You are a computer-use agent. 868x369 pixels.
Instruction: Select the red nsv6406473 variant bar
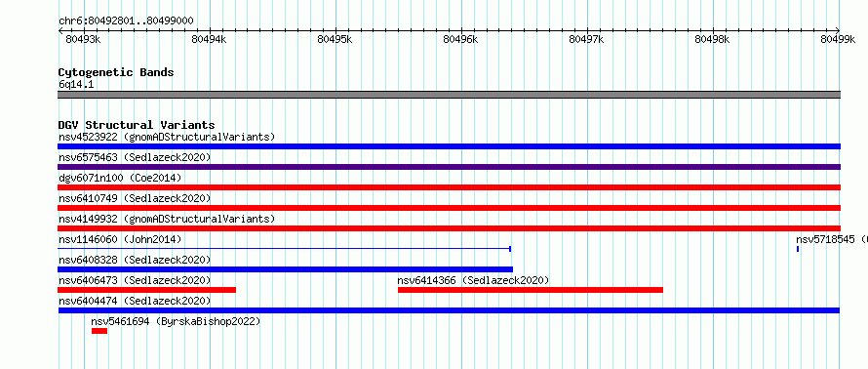click(146, 290)
